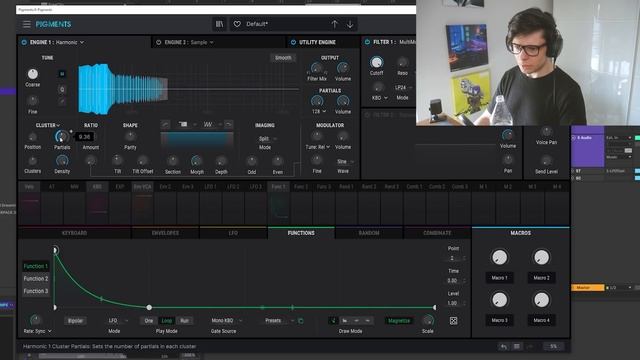The width and height of the screenshot is (640, 360).
Task: Click the function randomize dice icon
Action: point(453,321)
